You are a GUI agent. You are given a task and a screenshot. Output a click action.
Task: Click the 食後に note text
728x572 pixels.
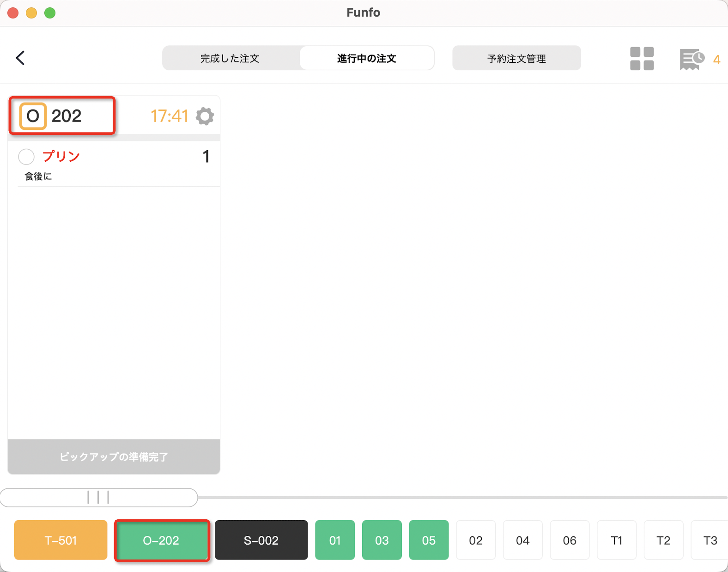click(38, 176)
